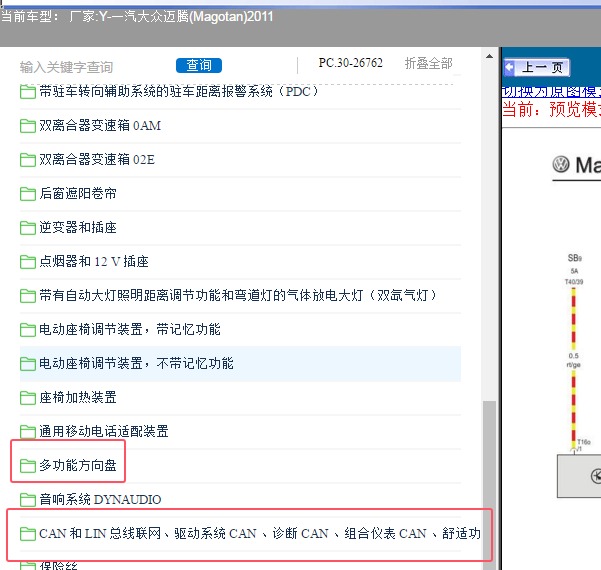Open folder icon for 后窗遮阳卷帘
This screenshot has width=601, height=570.
28,194
